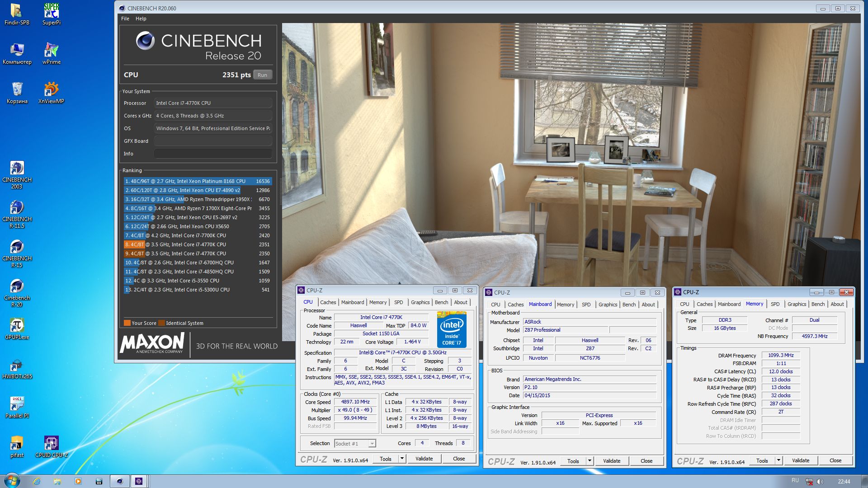868x488 pixels.
Task: Launch Internet Explorer from the taskbar
Action: coord(37,481)
